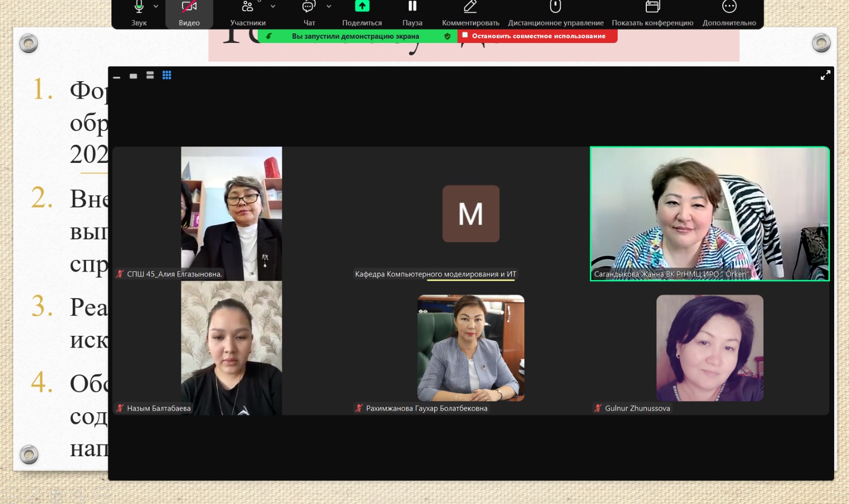Open Дистанционное управление mouse icon
Viewport: 849px width, 504px height.
tap(555, 7)
